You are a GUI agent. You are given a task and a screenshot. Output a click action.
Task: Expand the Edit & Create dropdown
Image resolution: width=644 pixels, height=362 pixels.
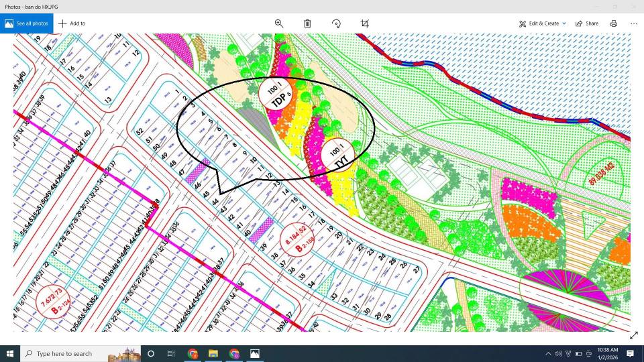point(543,23)
